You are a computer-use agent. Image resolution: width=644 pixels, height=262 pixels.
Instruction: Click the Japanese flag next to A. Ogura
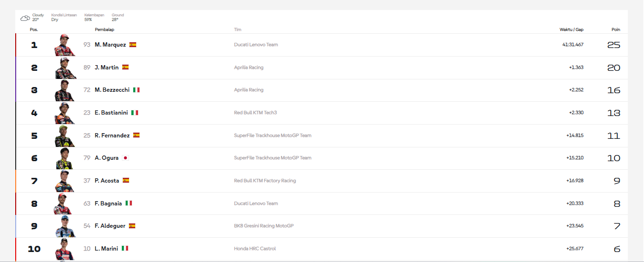coord(125,158)
